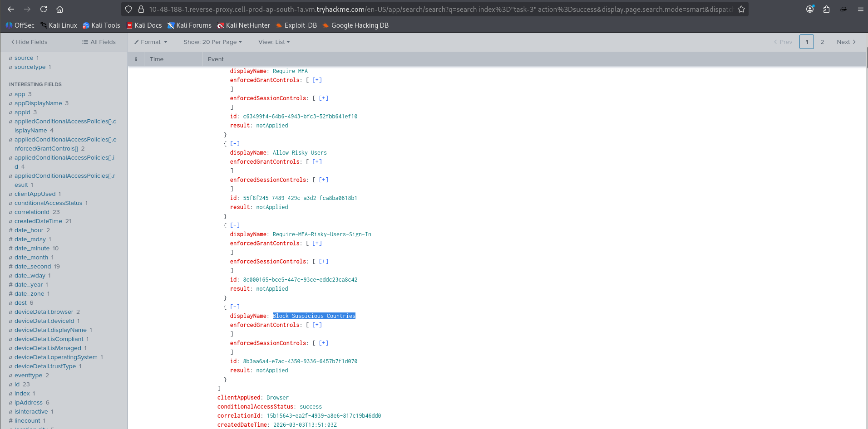Viewport: 868px width, 429px height.
Task: Open the browser extensions puzzle icon
Action: pyautogui.click(x=826, y=9)
